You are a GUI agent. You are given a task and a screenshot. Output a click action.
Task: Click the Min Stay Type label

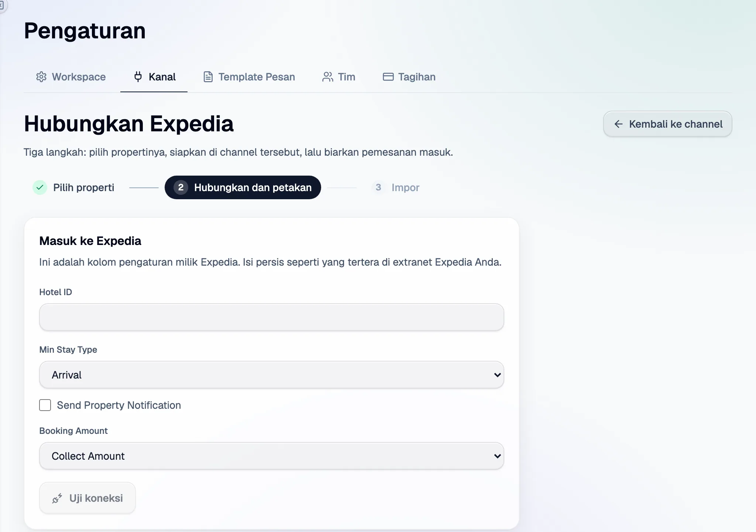[68, 350]
